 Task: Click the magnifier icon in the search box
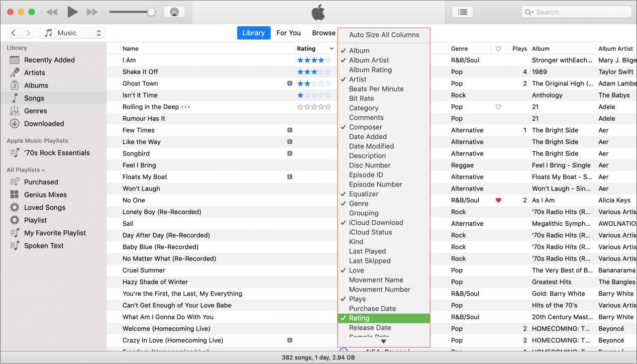pyautogui.click(x=529, y=12)
